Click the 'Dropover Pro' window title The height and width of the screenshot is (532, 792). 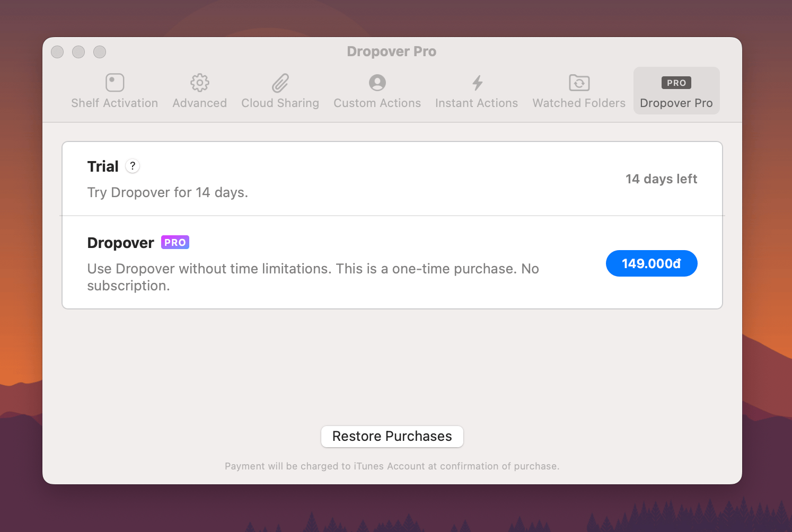click(392, 51)
